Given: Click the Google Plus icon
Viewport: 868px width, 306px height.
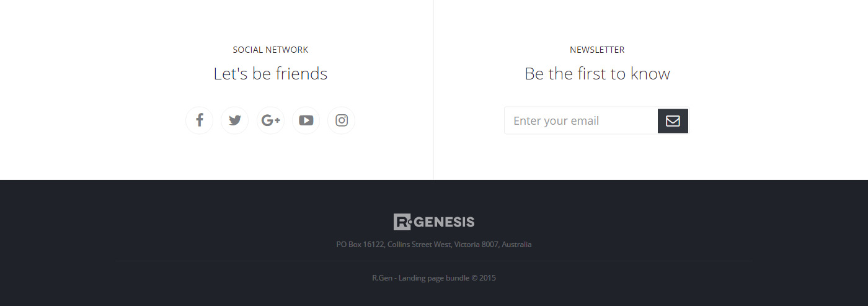Looking at the screenshot, I should pyautogui.click(x=270, y=120).
